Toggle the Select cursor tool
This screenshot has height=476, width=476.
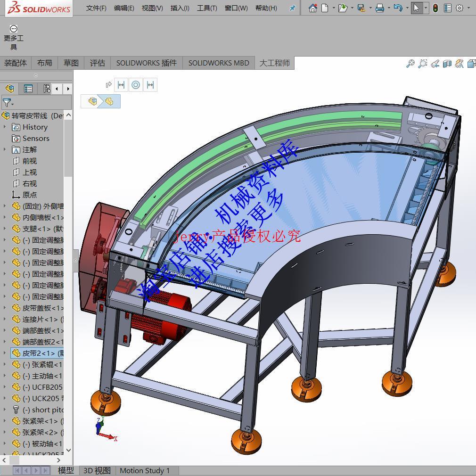(417, 8)
